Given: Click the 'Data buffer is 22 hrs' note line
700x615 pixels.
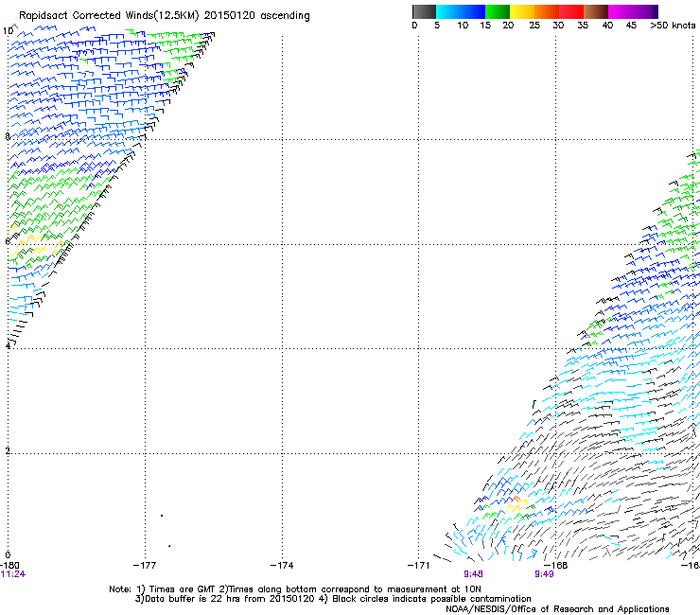Looking at the screenshot, I should [x=333, y=599].
